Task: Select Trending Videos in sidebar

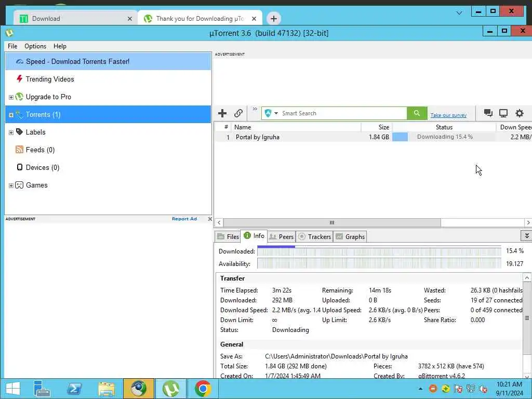Action: [108, 79]
